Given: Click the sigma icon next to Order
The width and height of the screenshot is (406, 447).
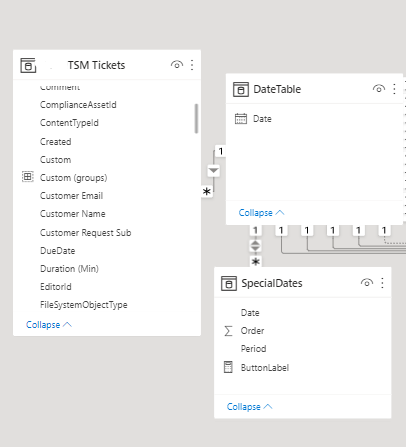Looking at the screenshot, I should click(228, 331).
